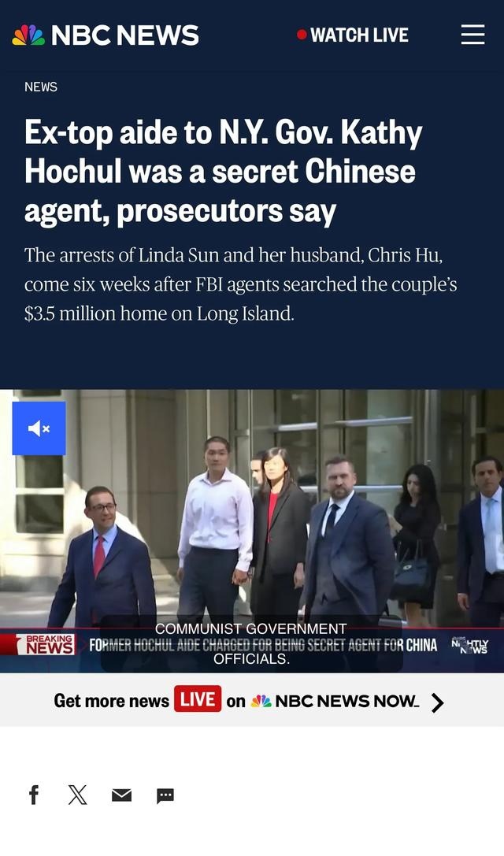Share via SMS message bubble icon
The image size is (504, 856).
coord(165,796)
